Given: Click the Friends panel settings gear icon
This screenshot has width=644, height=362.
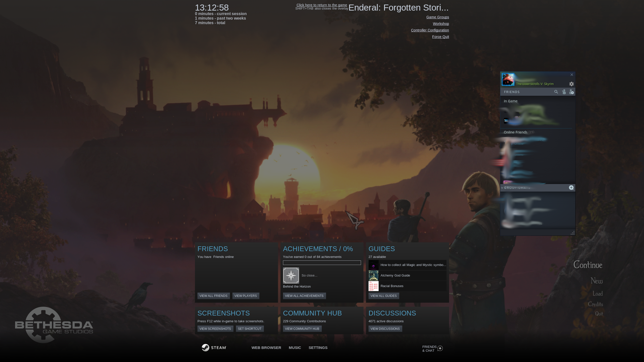Looking at the screenshot, I should coord(572,84).
